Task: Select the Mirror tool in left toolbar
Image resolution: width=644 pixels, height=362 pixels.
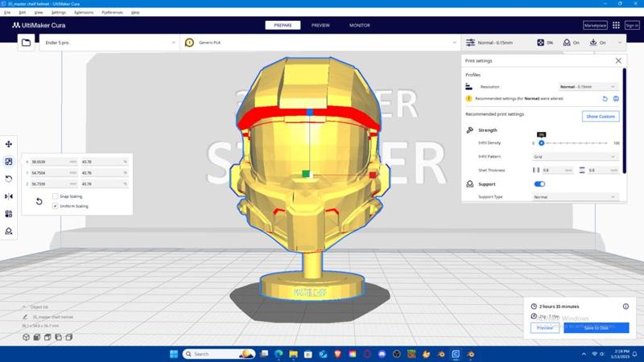Action: (9, 196)
